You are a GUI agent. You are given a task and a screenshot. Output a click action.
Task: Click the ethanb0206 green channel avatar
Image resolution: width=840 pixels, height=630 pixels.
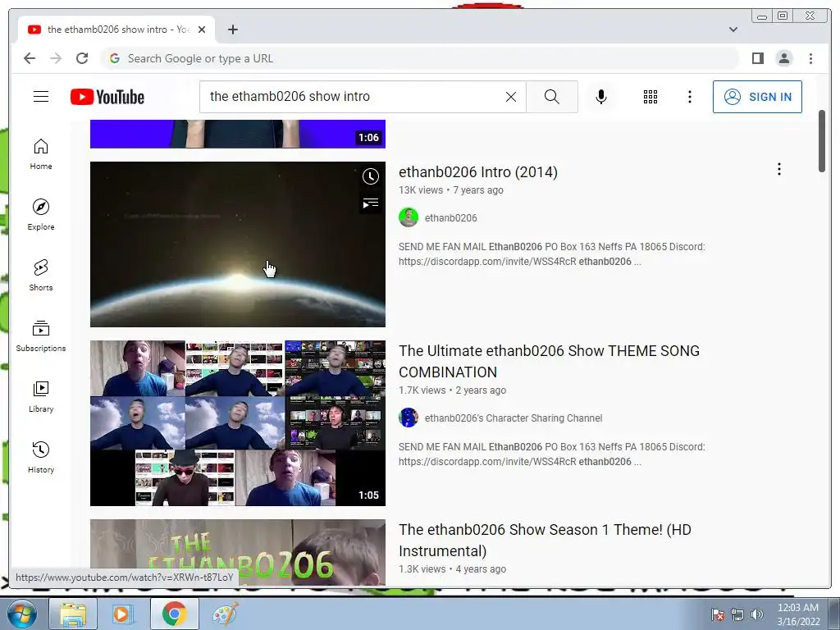pyautogui.click(x=409, y=217)
